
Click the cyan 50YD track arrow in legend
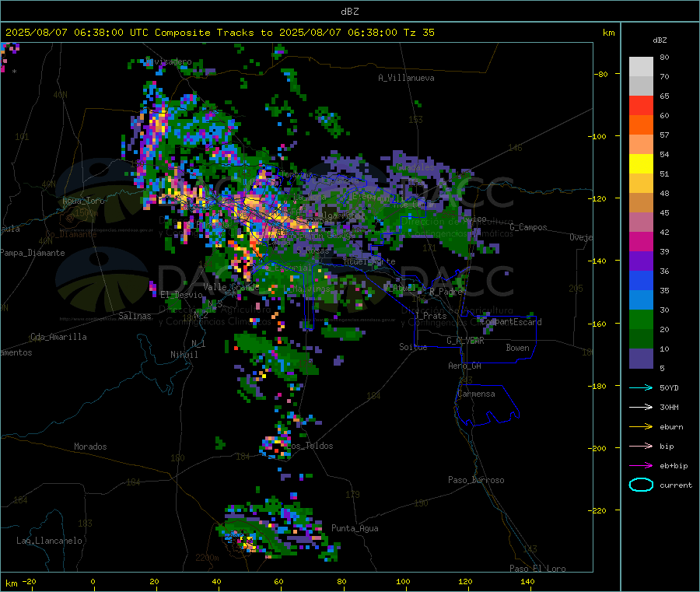tap(641, 387)
